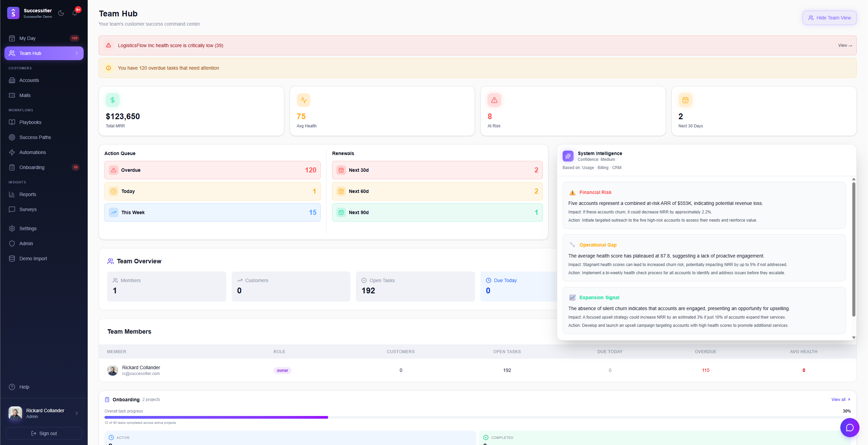Click the onboarding task progress bar
This screenshot has height=445, width=868.
click(x=477, y=417)
